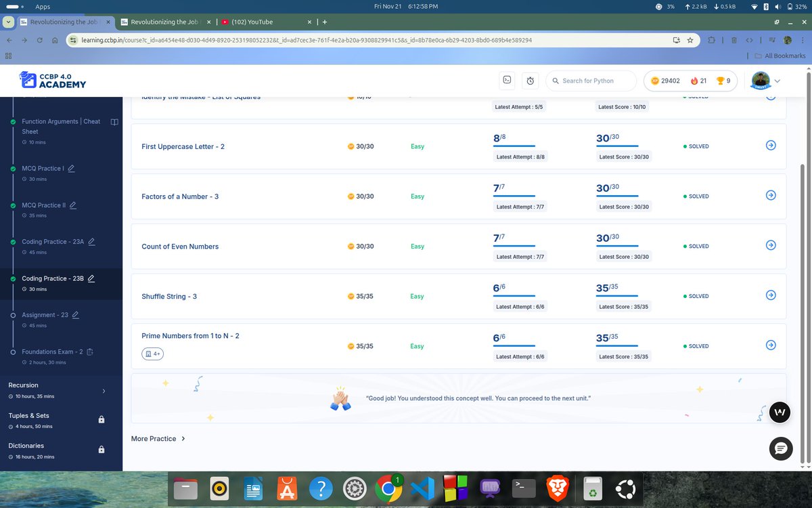Open arrow for Count of Even Numbers

[771, 245]
